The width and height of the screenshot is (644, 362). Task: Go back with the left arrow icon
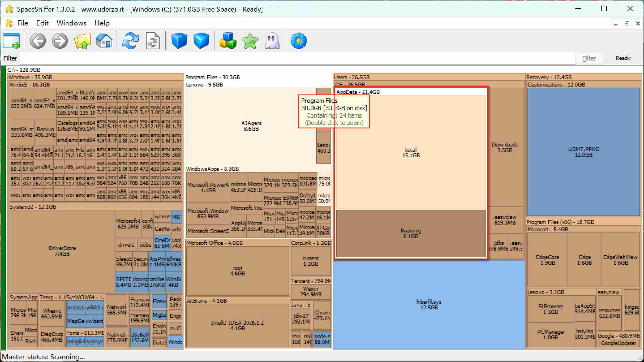click(x=38, y=41)
